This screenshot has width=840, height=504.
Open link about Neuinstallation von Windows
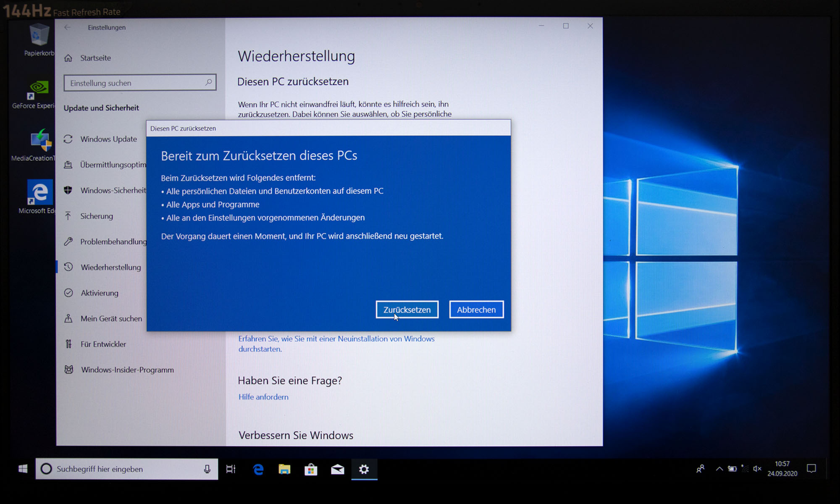[x=336, y=344]
